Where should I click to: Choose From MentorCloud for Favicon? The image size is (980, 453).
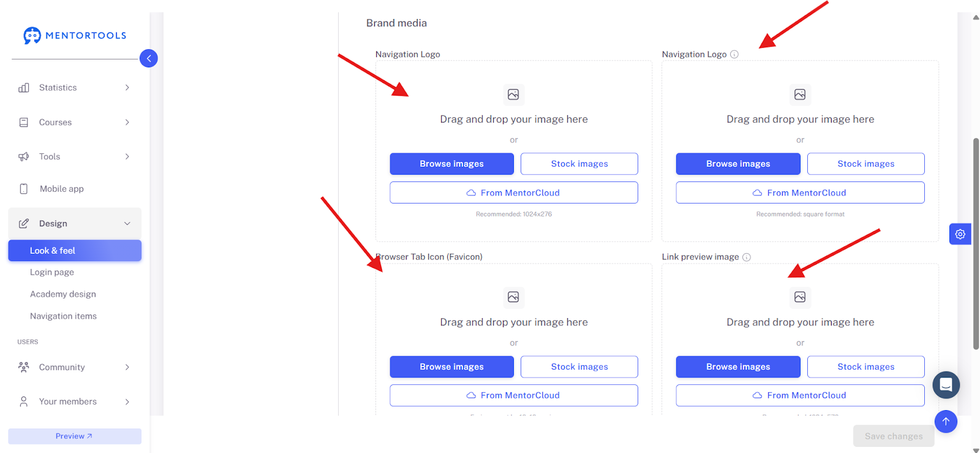pos(514,395)
